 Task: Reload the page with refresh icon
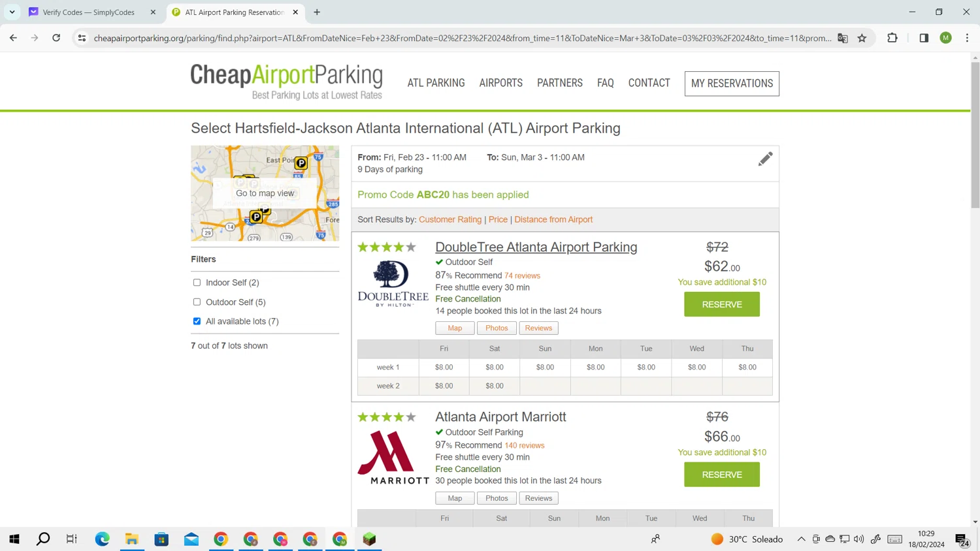click(x=56, y=38)
